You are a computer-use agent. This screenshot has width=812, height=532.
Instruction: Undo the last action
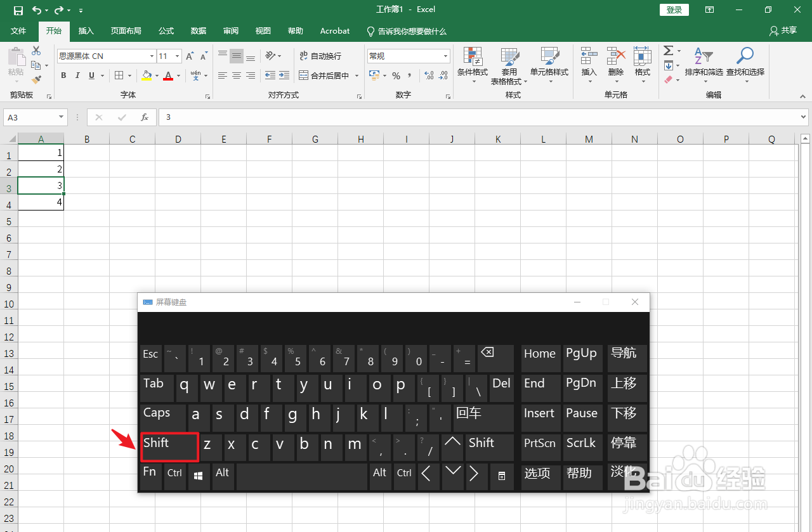(x=36, y=10)
